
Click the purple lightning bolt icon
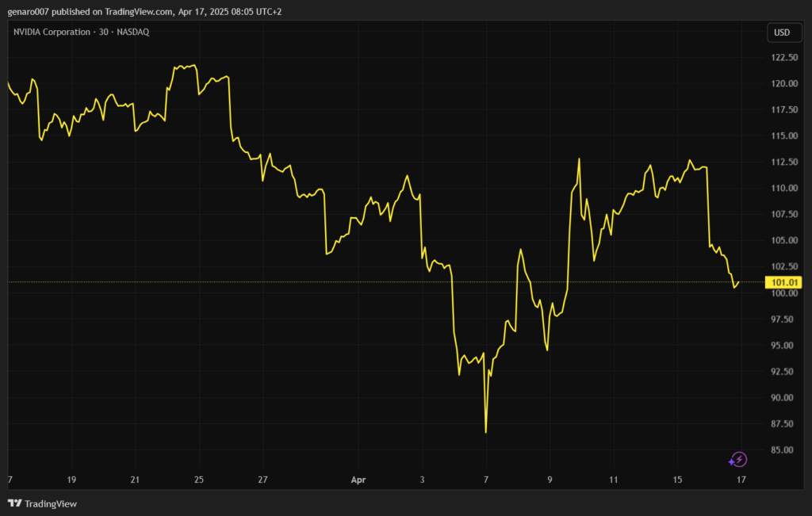point(738,459)
